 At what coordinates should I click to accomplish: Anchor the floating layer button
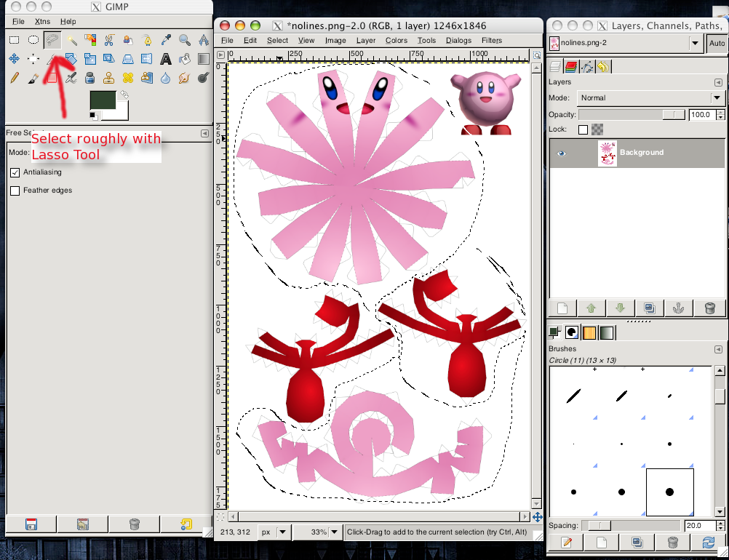pyautogui.click(x=678, y=308)
